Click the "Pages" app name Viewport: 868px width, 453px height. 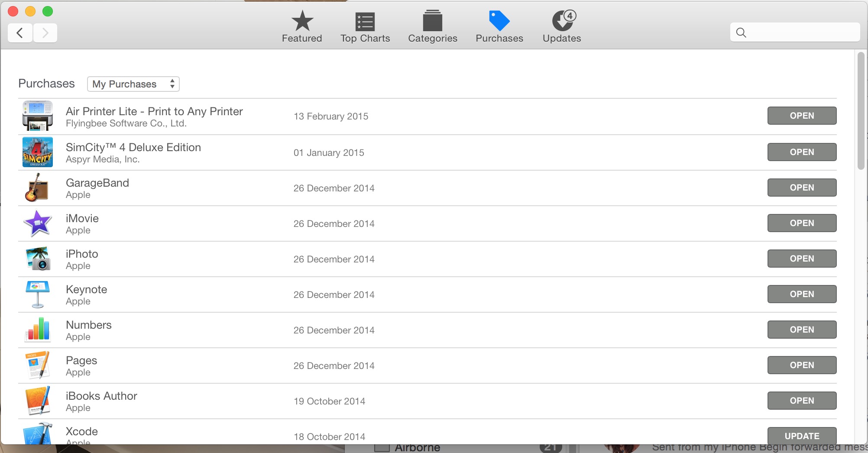(81, 360)
